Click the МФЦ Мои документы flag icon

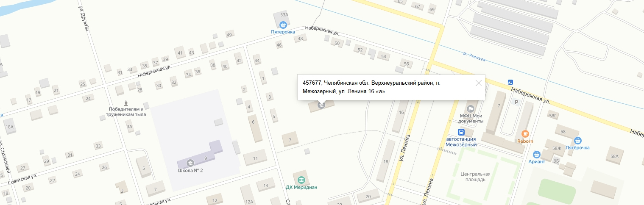coord(471,109)
